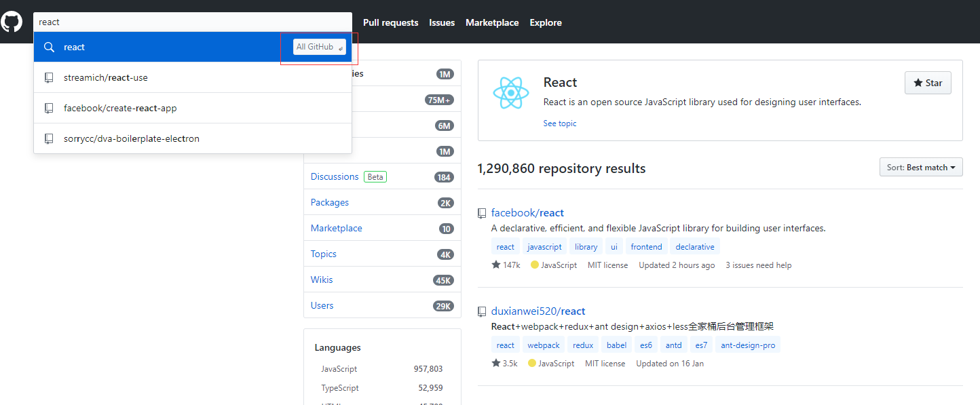Click Updated 2 hours ago text

(677, 265)
